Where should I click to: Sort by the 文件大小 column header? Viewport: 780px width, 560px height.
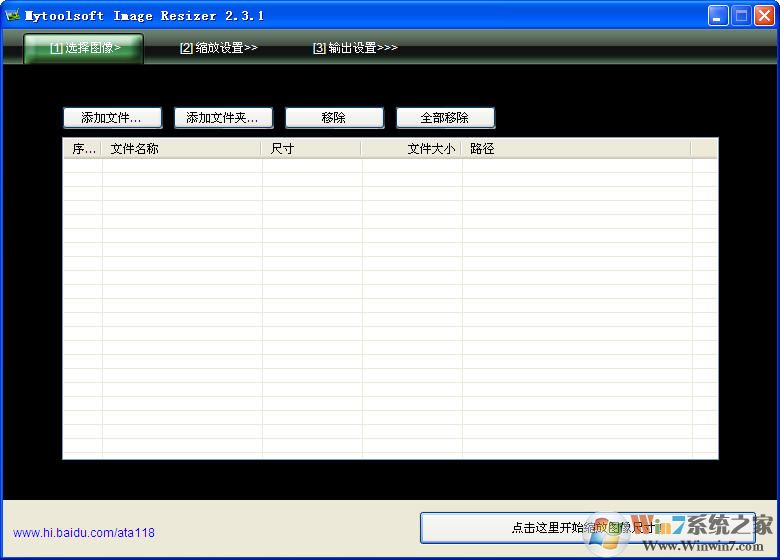click(x=412, y=149)
